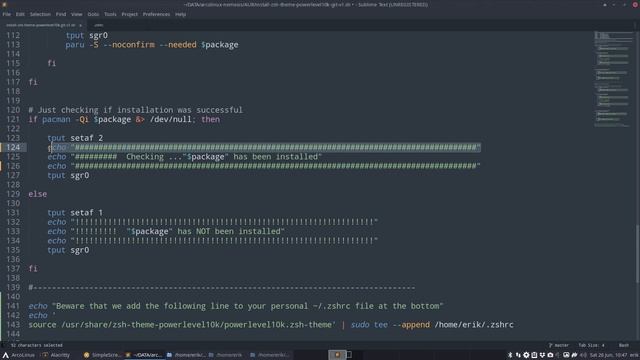Switch to the Alacritty window in the taskbar

(56, 355)
